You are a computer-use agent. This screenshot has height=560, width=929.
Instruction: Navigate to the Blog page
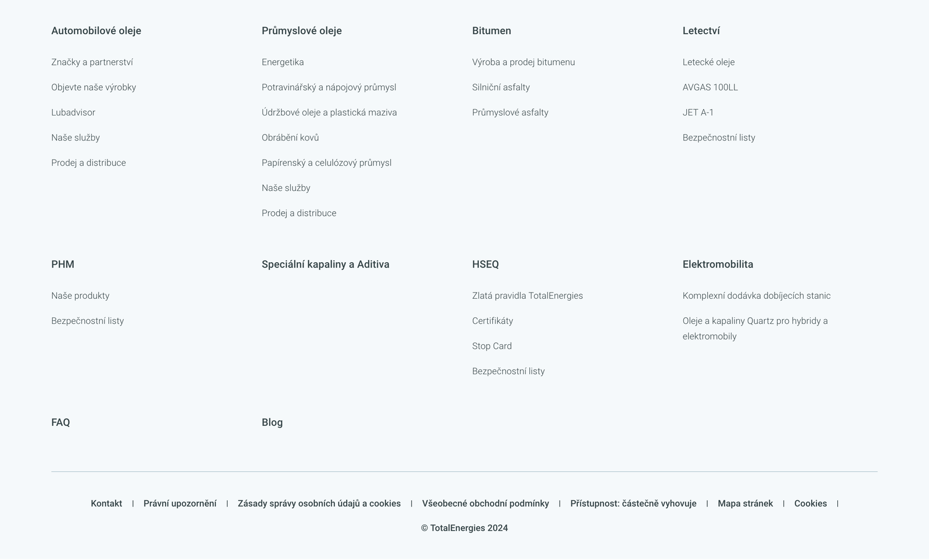(x=272, y=422)
